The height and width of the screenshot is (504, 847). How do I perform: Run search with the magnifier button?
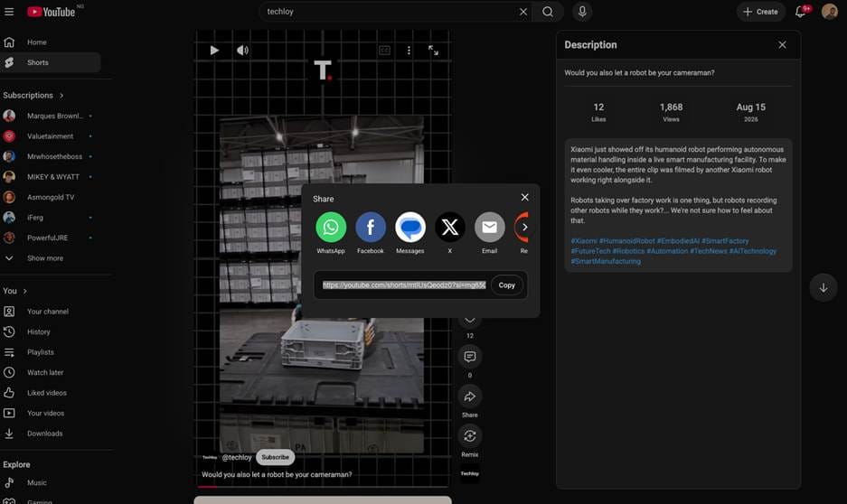pyautogui.click(x=548, y=12)
